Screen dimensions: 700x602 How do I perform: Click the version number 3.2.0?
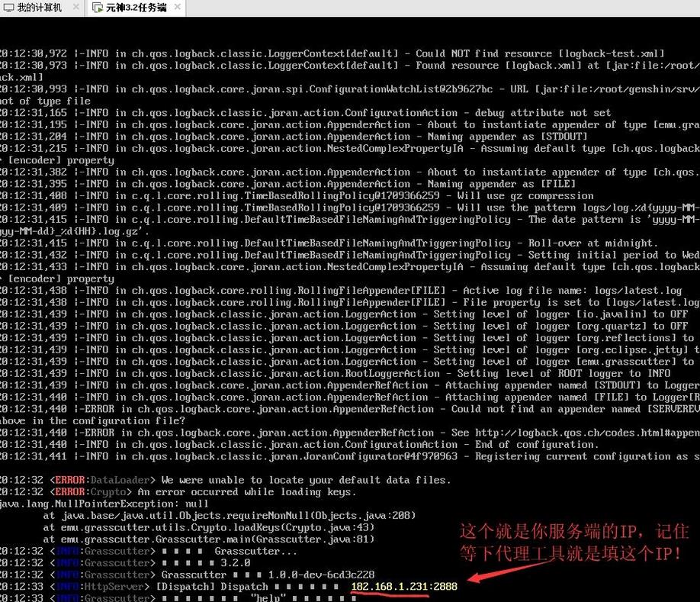point(236,563)
